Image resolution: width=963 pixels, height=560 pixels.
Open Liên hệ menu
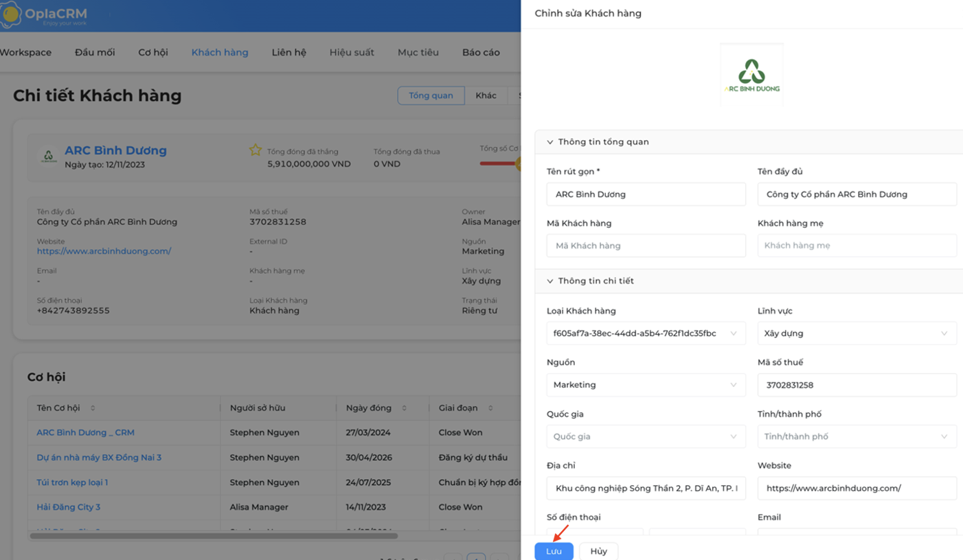[288, 52]
